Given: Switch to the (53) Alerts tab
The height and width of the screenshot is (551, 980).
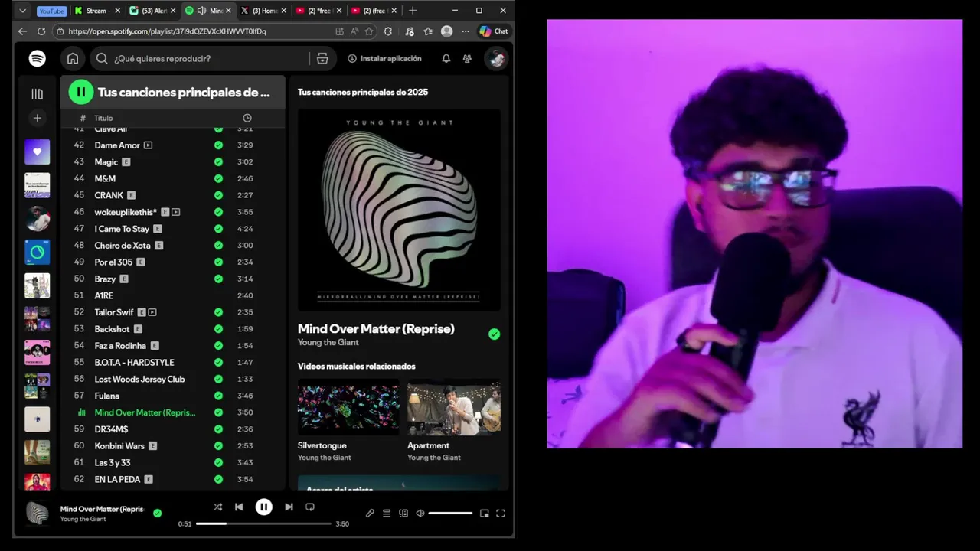Looking at the screenshot, I should pos(152,11).
